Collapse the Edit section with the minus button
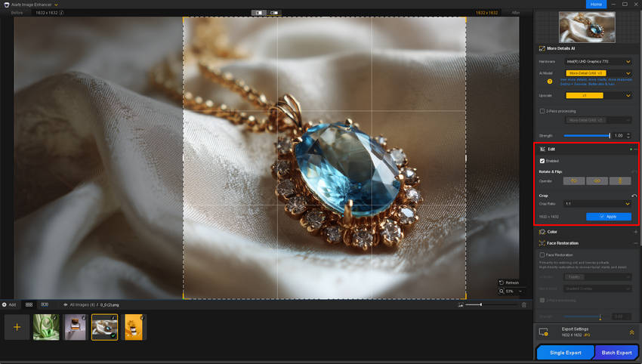 pyautogui.click(x=635, y=149)
